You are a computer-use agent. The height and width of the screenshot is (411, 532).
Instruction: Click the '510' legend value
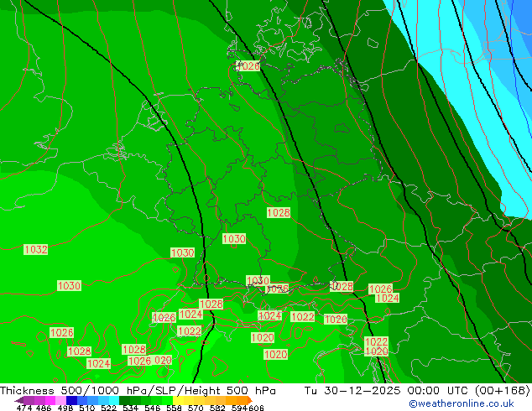tap(87, 408)
